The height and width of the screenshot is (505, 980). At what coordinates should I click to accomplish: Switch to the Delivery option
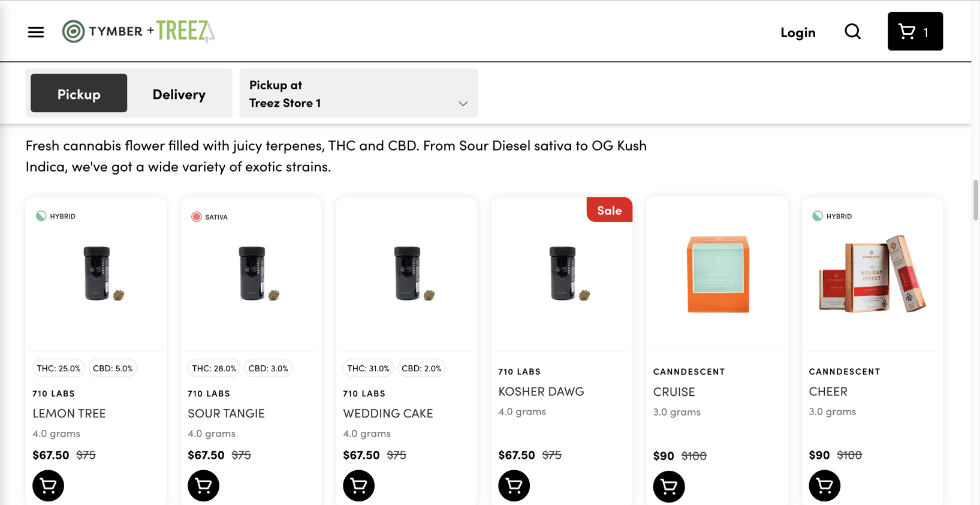click(179, 93)
